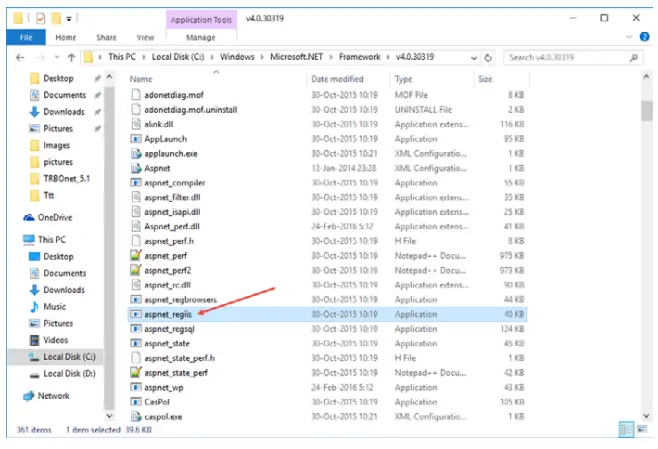
Task: Click This PC in the address breadcrumb
Action: pyautogui.click(x=122, y=57)
